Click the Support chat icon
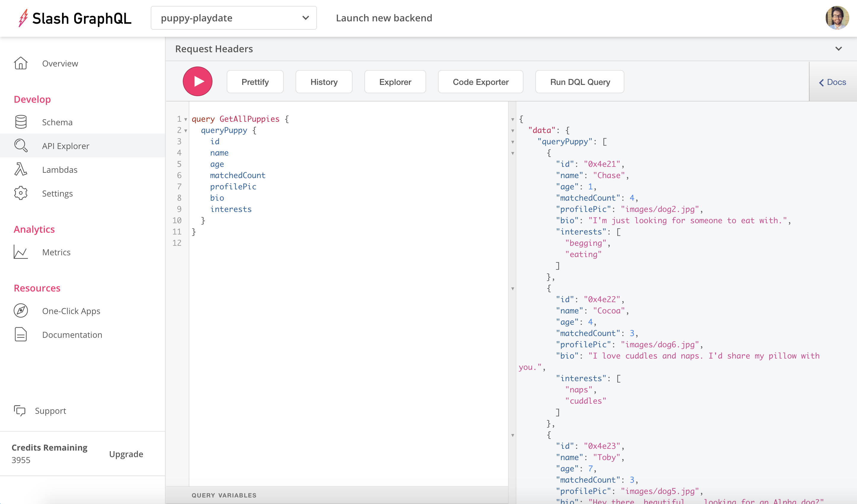The image size is (857, 504). pos(20,411)
